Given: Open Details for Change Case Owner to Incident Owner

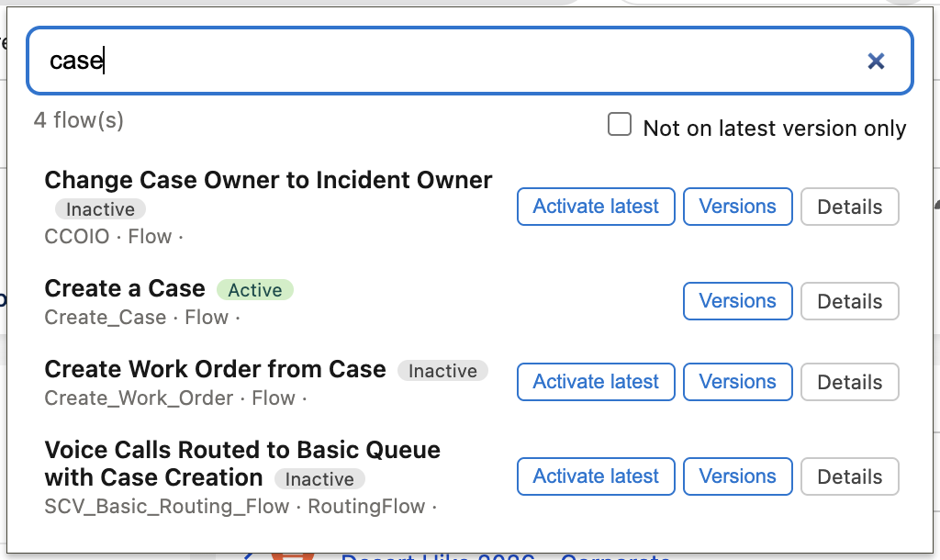Looking at the screenshot, I should click(x=849, y=207).
